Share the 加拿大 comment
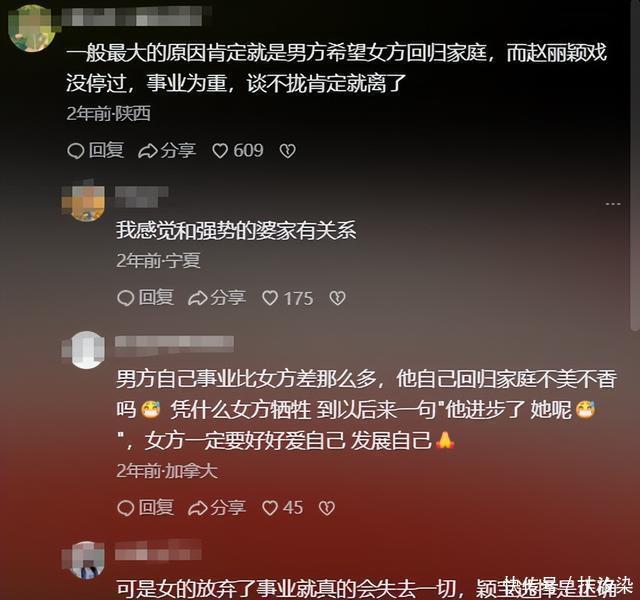The height and width of the screenshot is (600, 640). [x=217, y=508]
